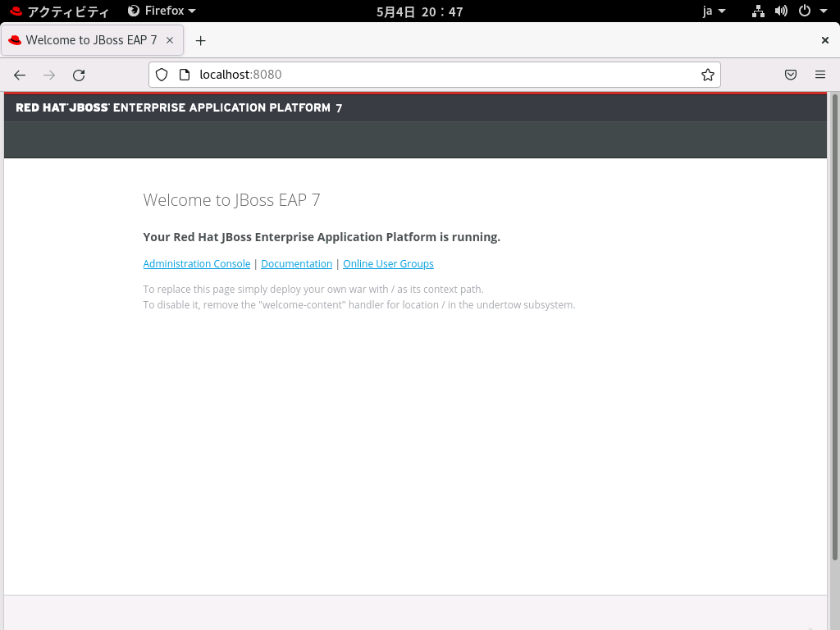Open the tracking protection shield icon
Viewport: 840px width, 630px height.
click(x=162, y=75)
